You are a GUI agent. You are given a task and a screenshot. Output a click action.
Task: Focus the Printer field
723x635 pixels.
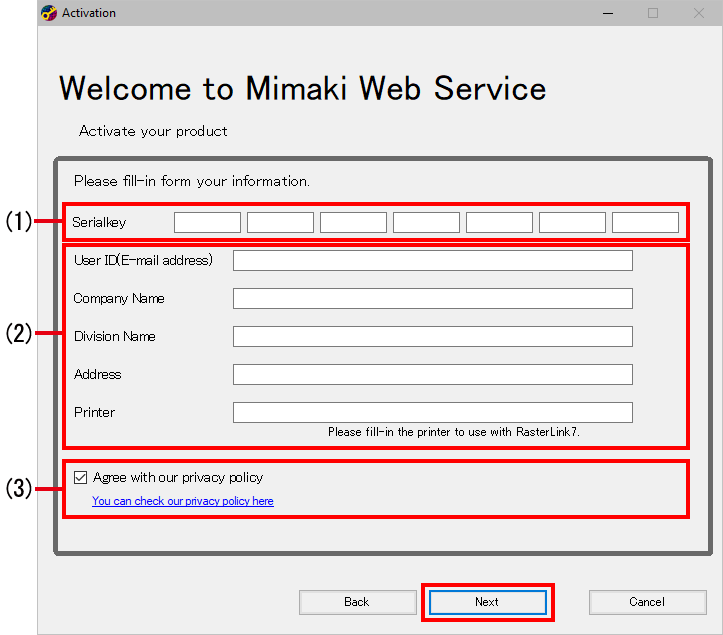(433, 412)
